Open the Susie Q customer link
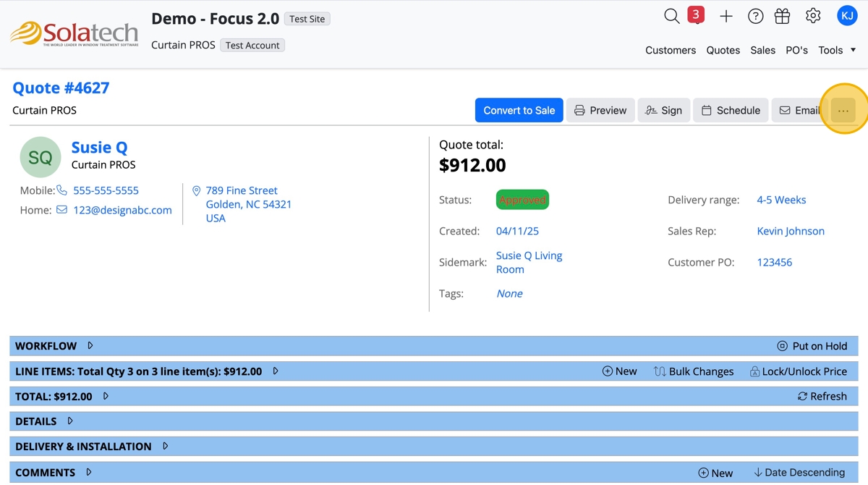Screen dimensions: 868x485 [99, 148]
